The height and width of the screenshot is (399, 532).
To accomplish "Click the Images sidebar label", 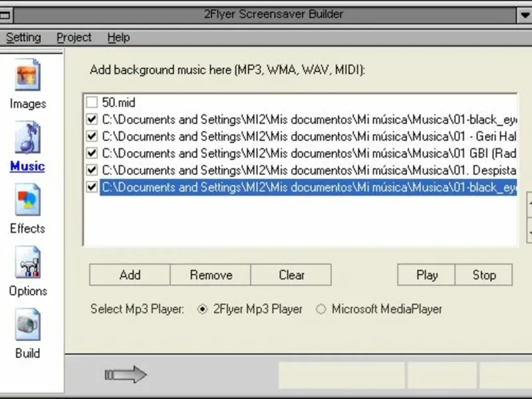I will (28, 104).
